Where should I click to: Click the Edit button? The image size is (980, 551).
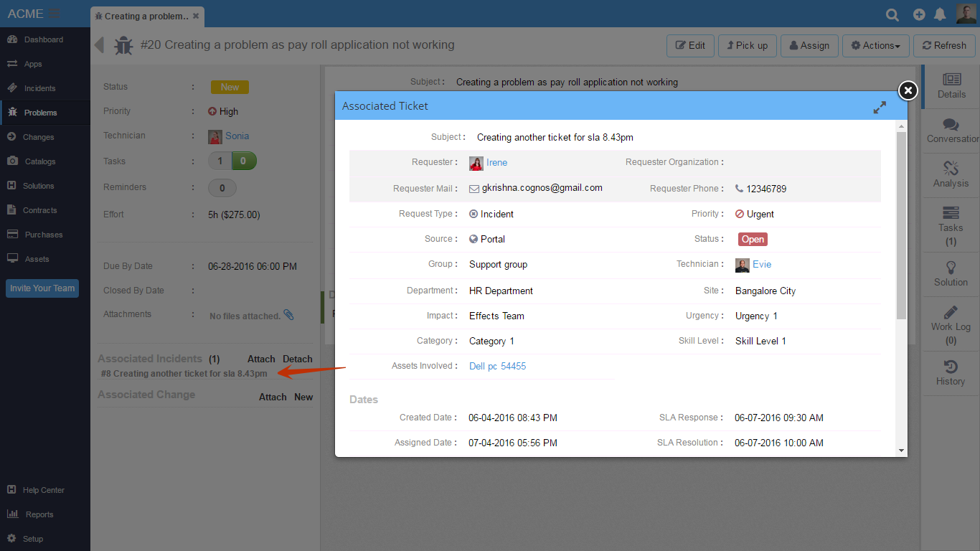pos(690,45)
